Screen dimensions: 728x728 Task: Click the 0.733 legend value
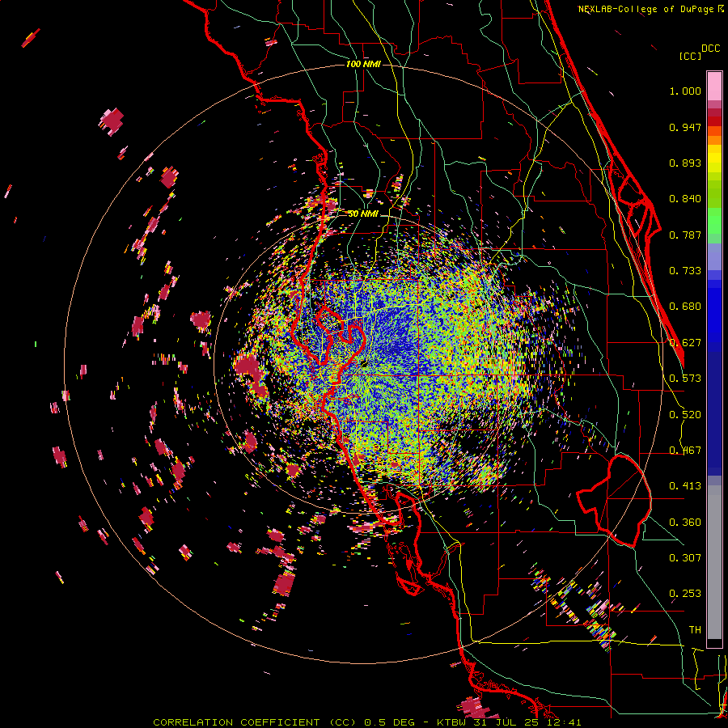point(685,271)
